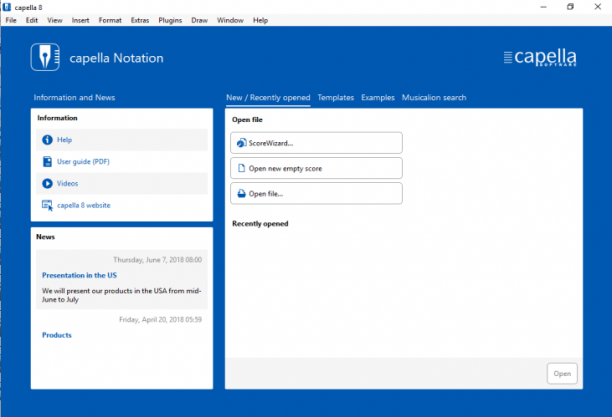Open the Help information link
The width and height of the screenshot is (612, 417).
point(64,140)
